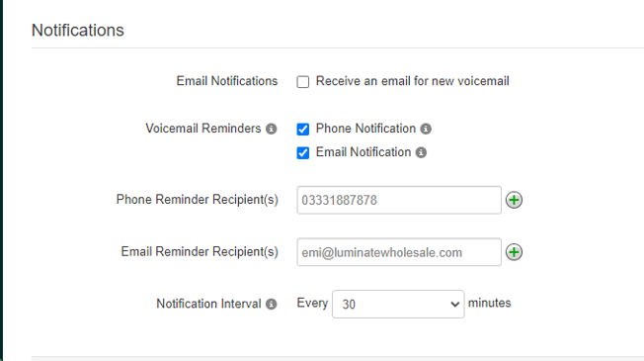Click info icon next to Email Notification

[x=421, y=152]
